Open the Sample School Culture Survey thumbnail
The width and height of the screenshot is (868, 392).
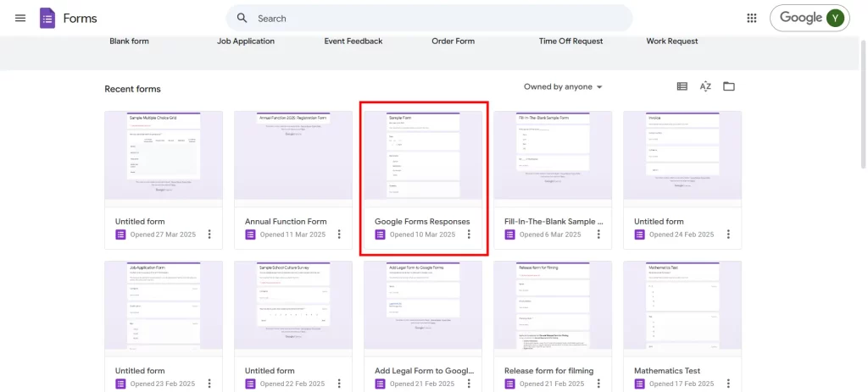pos(293,305)
